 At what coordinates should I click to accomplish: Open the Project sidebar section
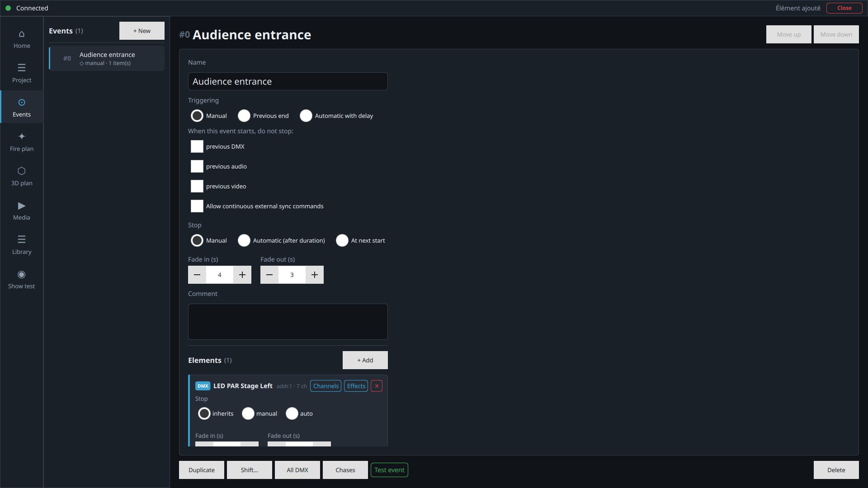click(22, 74)
